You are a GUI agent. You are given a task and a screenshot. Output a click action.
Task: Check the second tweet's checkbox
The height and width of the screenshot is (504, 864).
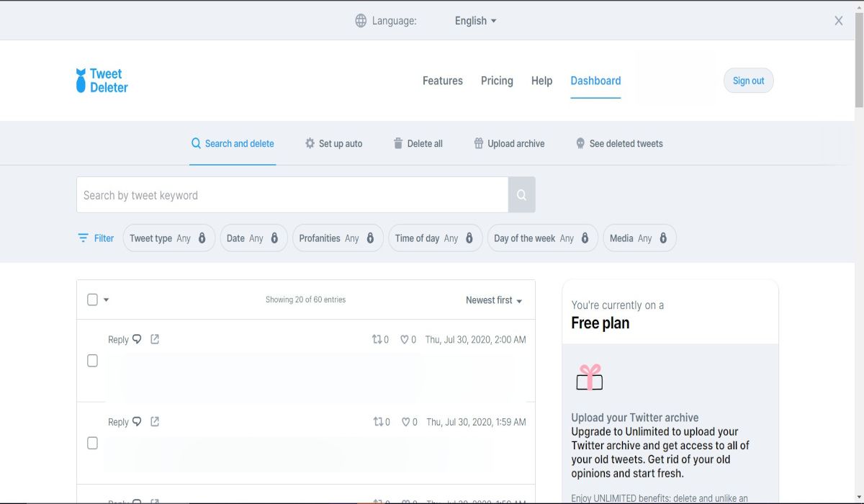[x=92, y=444]
